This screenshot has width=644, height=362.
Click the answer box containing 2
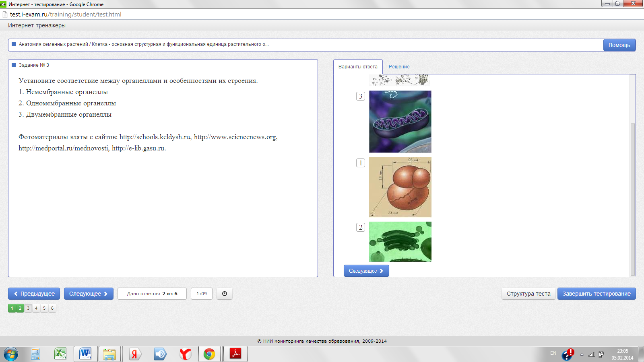pyautogui.click(x=361, y=227)
